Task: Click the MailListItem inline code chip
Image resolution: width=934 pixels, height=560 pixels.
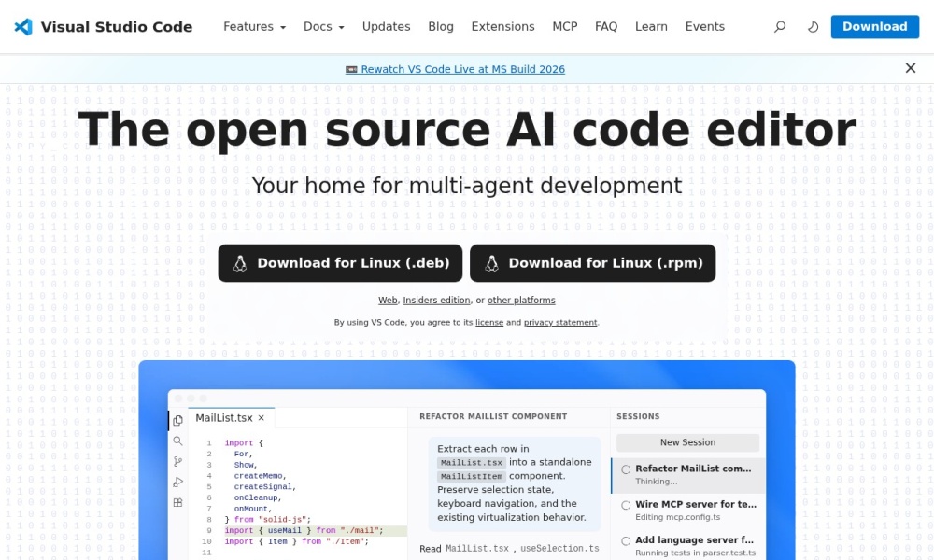Action: pyautogui.click(x=471, y=477)
